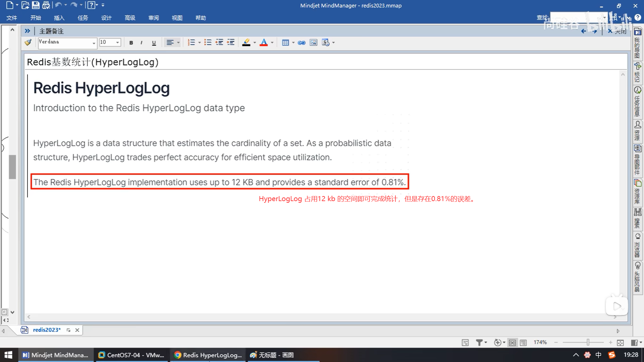This screenshot has height=362, width=644.
Task: Insert a hyperlink using the link icon
Action: pos(302,43)
